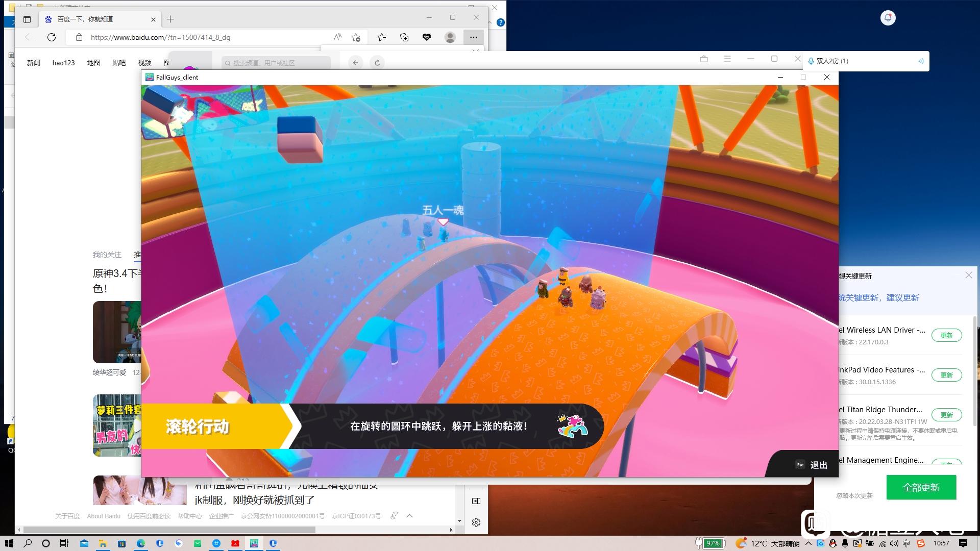Refresh the Baidu page in Edge
This screenshot has width=980, height=551.
[52, 37]
